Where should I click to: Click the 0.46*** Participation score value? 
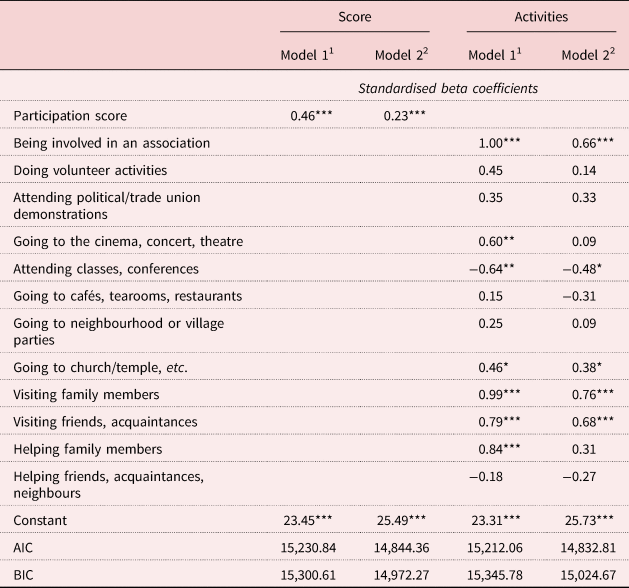(x=311, y=116)
